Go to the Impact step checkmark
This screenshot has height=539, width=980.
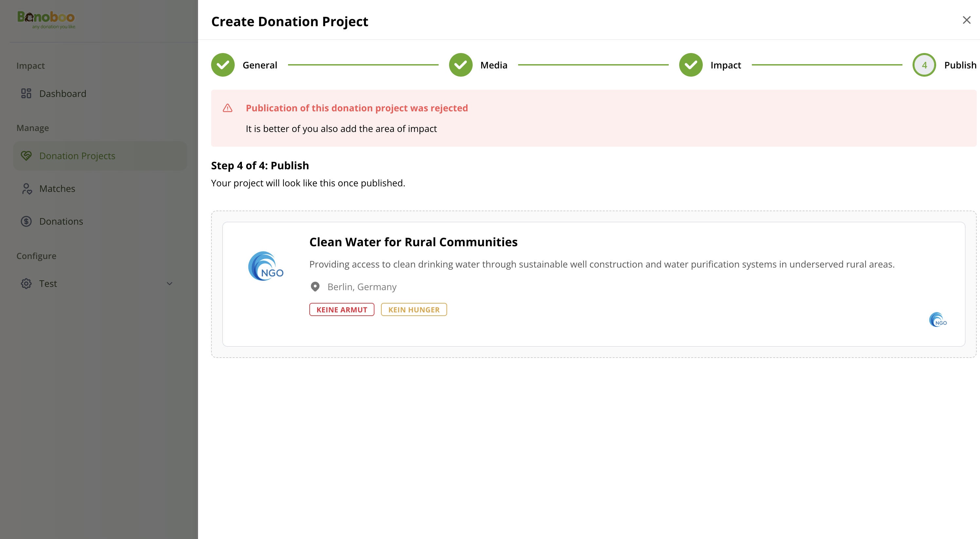click(x=691, y=65)
